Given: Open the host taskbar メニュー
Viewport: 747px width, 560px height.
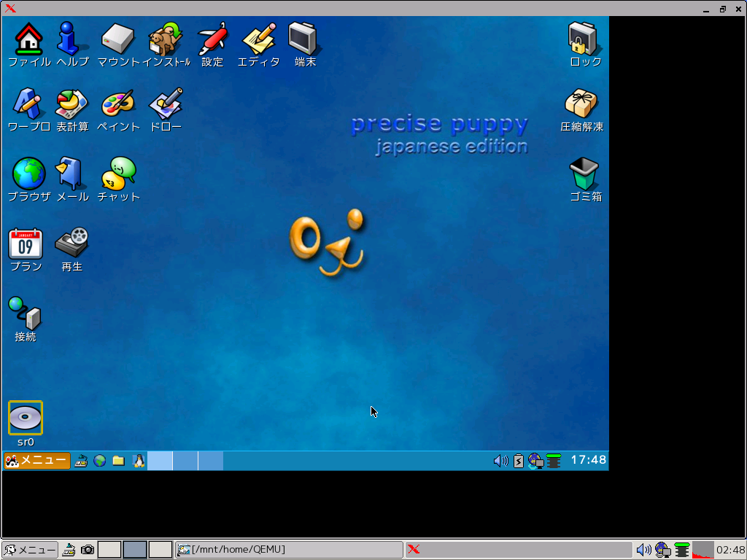Looking at the screenshot, I should point(29,550).
